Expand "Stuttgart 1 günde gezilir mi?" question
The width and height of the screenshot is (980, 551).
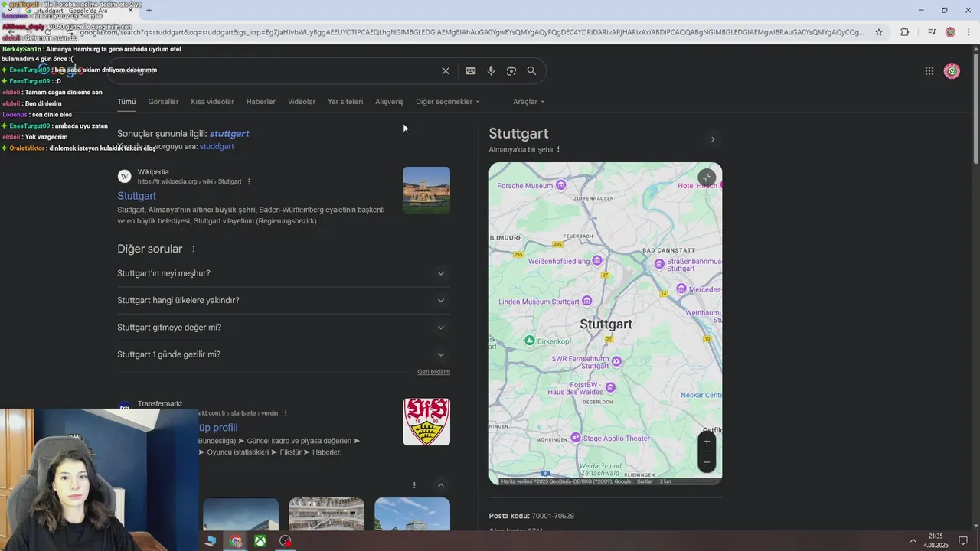(283, 354)
